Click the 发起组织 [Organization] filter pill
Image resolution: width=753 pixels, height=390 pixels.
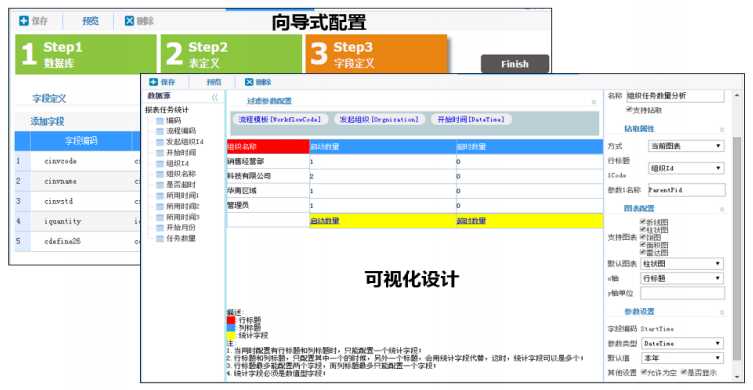pyautogui.click(x=379, y=119)
